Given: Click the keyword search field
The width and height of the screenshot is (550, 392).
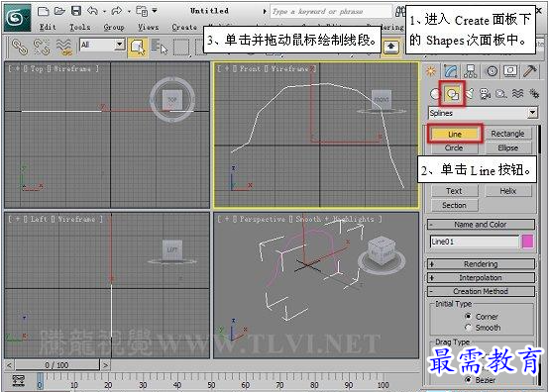Looking at the screenshot, I should click(x=331, y=12).
